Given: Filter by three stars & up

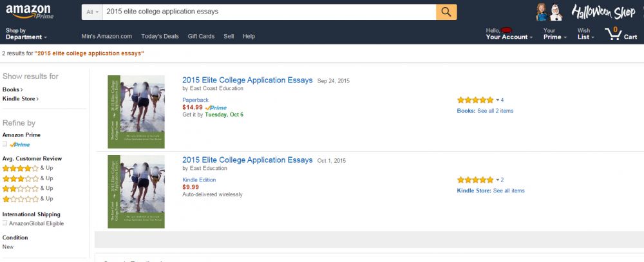Looking at the screenshot, I should coord(21,178).
